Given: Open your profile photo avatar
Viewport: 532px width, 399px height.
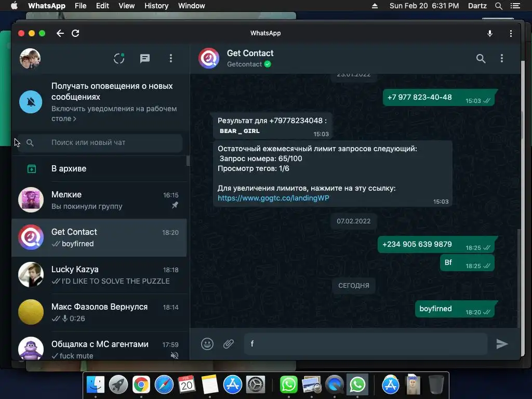Looking at the screenshot, I should (30, 58).
